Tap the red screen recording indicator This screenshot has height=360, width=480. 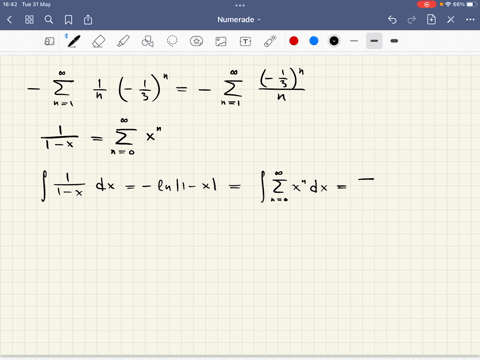click(426, 4)
